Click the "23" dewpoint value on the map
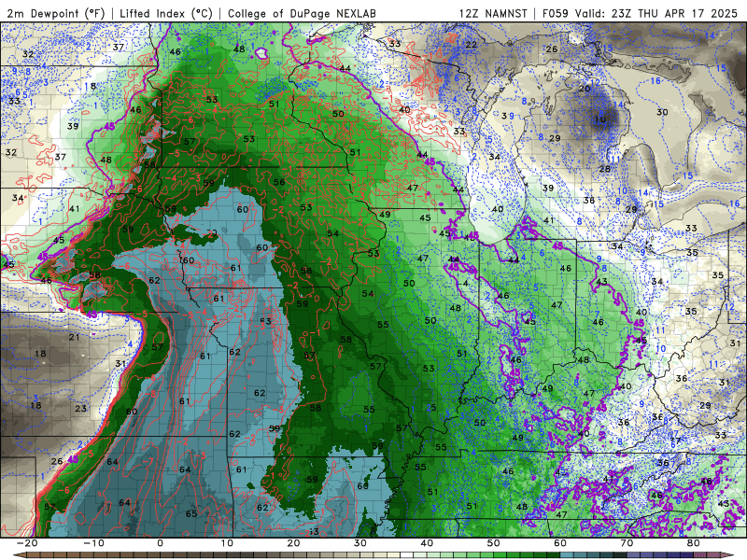Screen dimensions: 747x560 80,408
